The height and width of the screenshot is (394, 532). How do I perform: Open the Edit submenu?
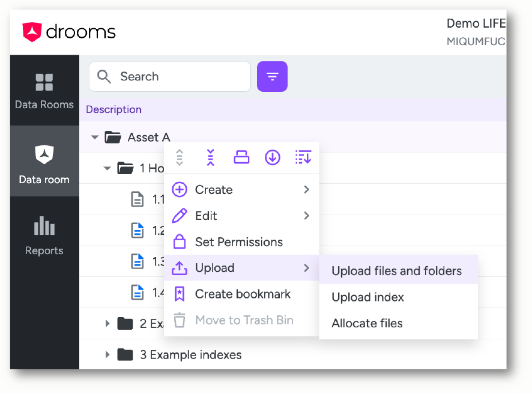tap(241, 216)
